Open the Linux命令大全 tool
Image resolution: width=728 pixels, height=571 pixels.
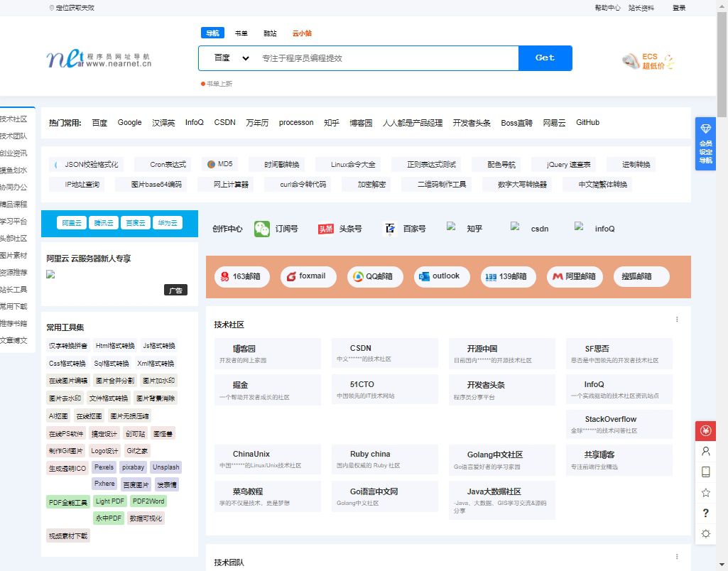(348, 164)
